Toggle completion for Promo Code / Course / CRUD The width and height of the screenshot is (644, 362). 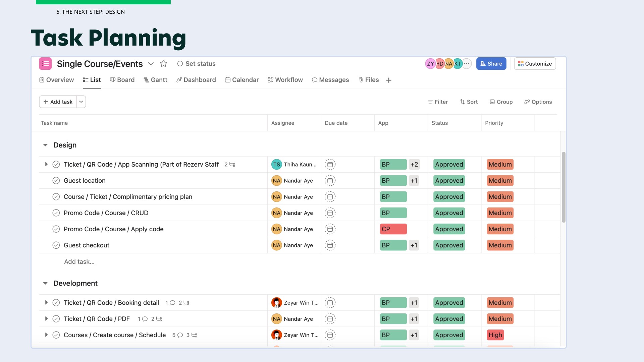tap(56, 213)
